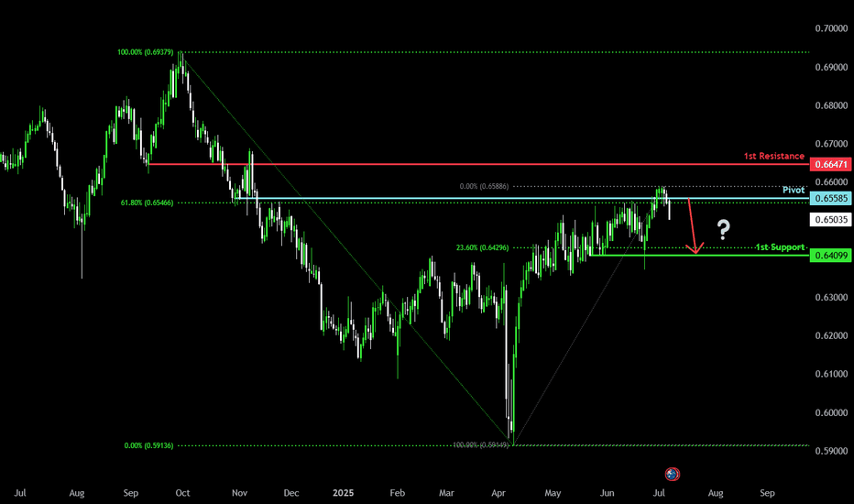
Task: Select the 'Pivot' label
Action: point(794,190)
